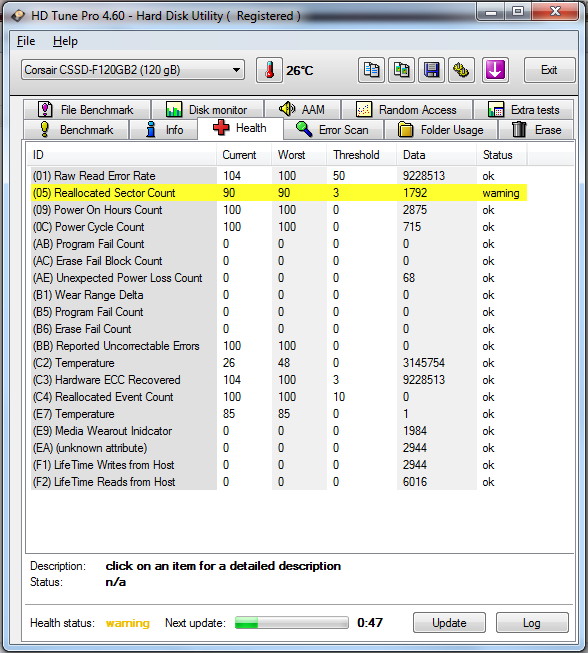Switch to File Benchmark tab

click(87, 110)
